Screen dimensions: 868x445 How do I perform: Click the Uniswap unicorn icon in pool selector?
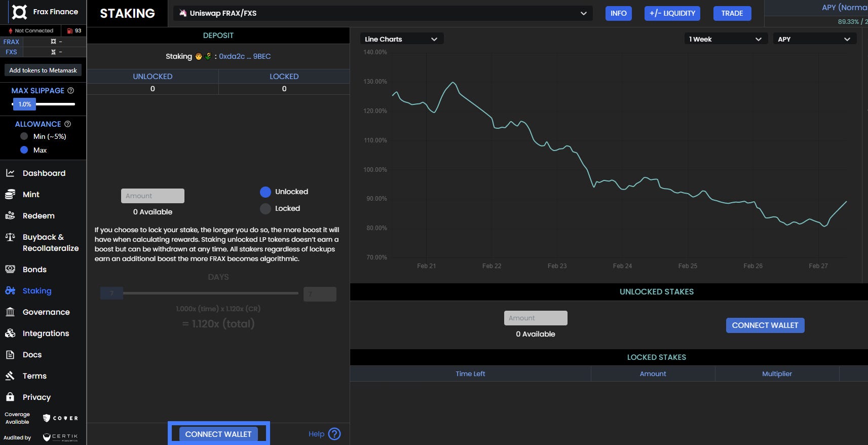coord(183,13)
